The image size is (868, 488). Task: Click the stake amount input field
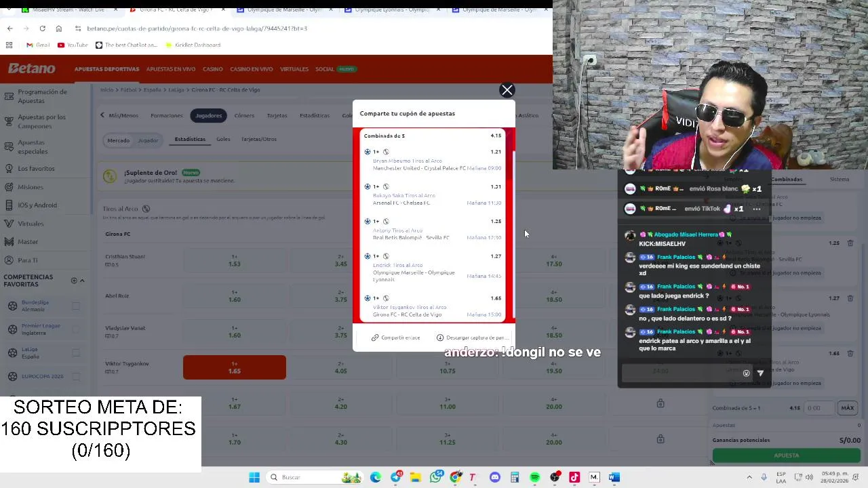point(821,408)
